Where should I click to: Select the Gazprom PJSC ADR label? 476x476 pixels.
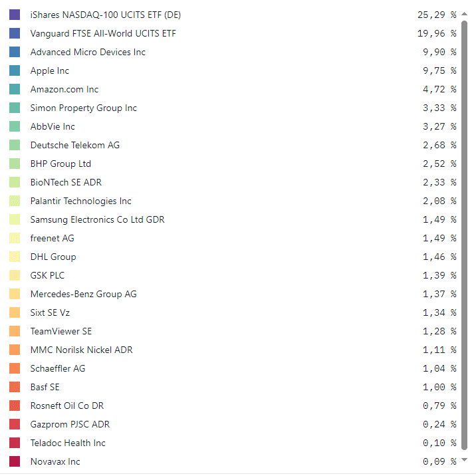pyautogui.click(x=70, y=424)
